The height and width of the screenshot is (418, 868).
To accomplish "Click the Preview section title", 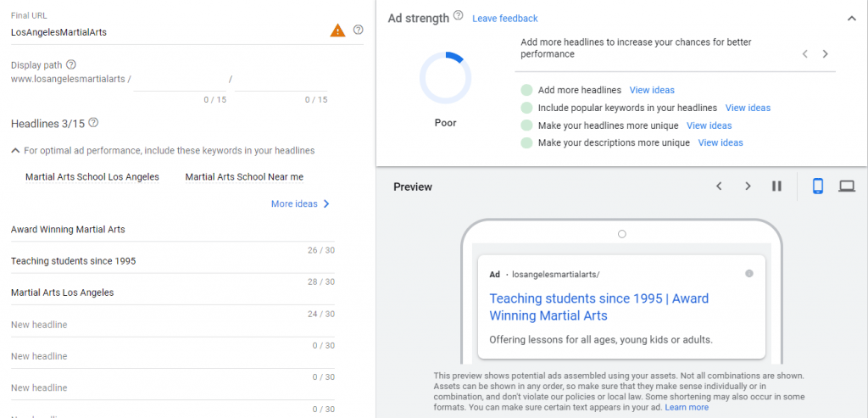I will (x=413, y=187).
